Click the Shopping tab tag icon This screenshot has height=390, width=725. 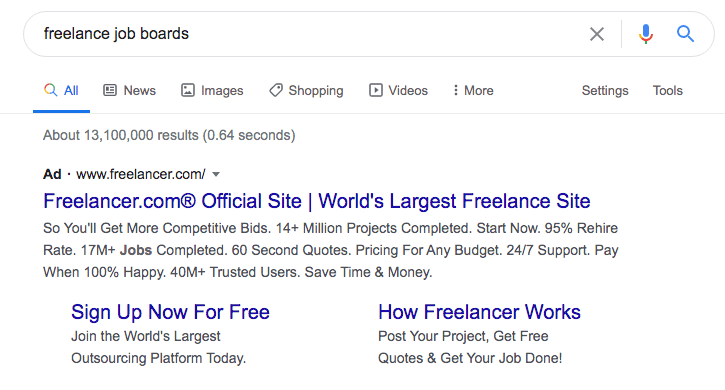(x=276, y=90)
